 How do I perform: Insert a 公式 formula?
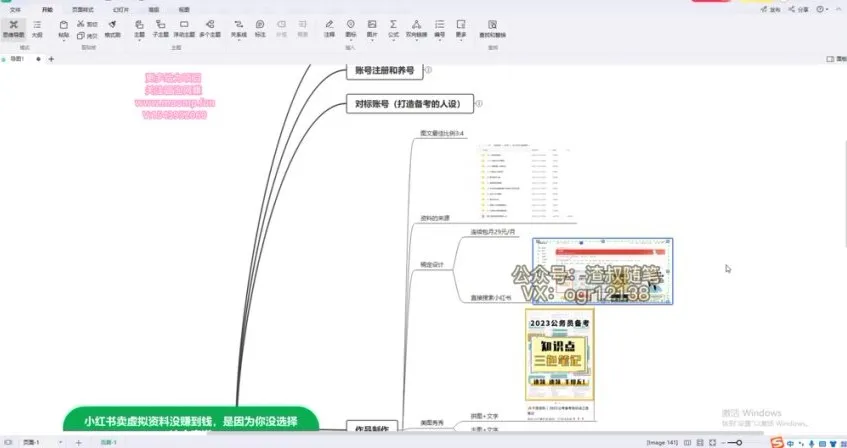[393, 27]
